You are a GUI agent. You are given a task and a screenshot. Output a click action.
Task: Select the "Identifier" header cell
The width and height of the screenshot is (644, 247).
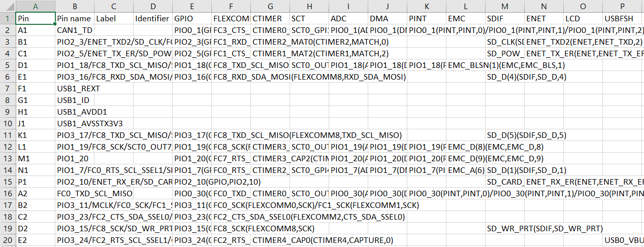pos(152,18)
